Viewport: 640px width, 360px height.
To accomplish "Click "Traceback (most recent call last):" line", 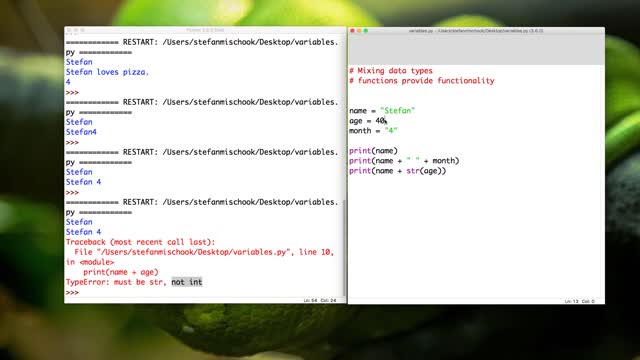I will point(140,242).
